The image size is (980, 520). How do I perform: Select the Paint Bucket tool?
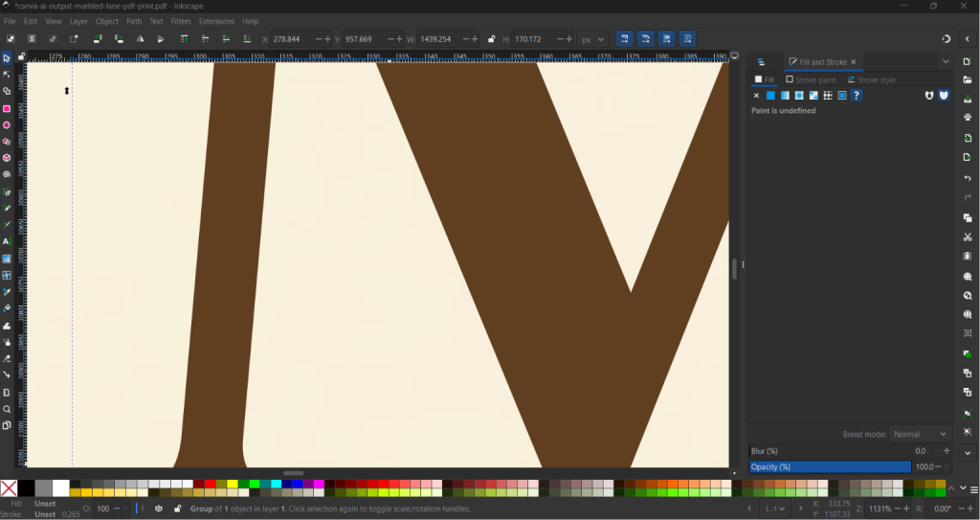pos(7,308)
